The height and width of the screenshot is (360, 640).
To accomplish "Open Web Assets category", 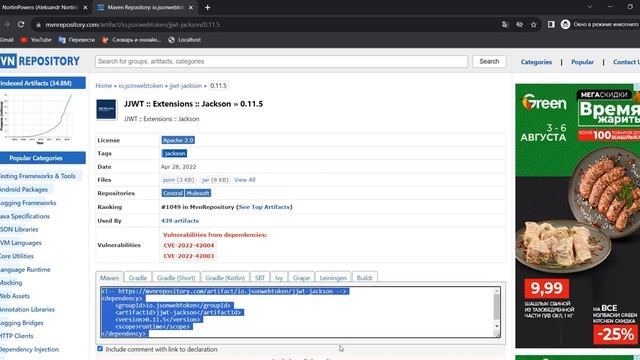I will tap(15, 296).
